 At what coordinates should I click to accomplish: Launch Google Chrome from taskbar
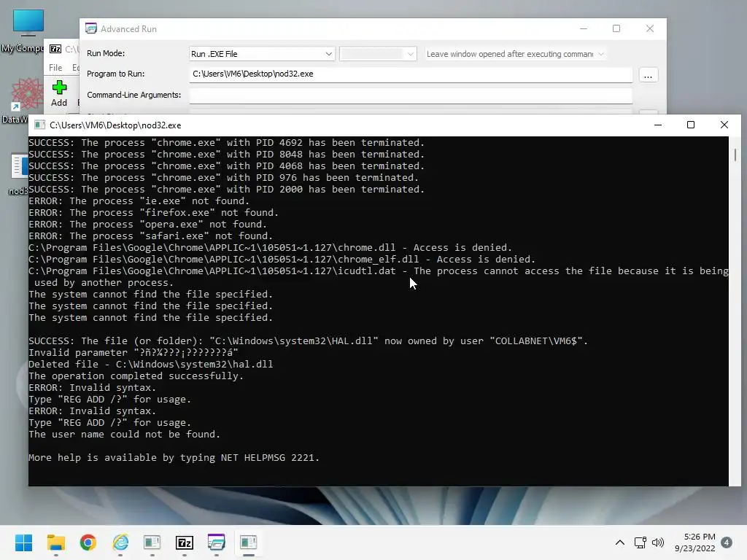coord(88,542)
